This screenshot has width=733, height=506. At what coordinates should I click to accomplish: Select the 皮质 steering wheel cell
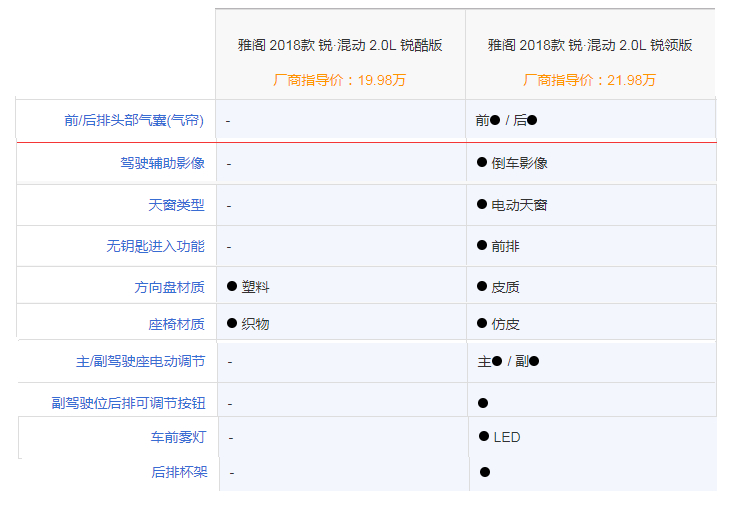pos(498,287)
